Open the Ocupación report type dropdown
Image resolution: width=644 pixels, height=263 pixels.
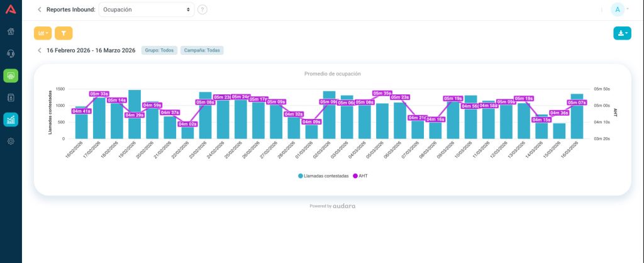click(x=146, y=9)
